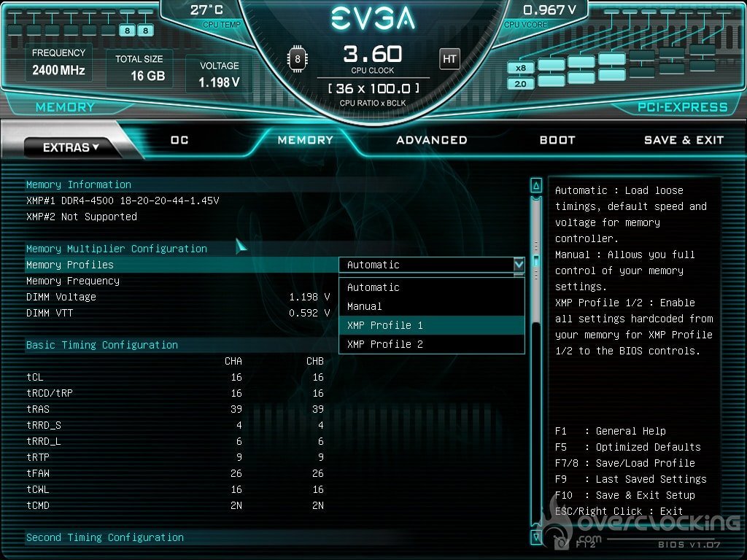Click the scrollbar down arrow
The width and height of the screenshot is (747, 560).
[x=536, y=537]
